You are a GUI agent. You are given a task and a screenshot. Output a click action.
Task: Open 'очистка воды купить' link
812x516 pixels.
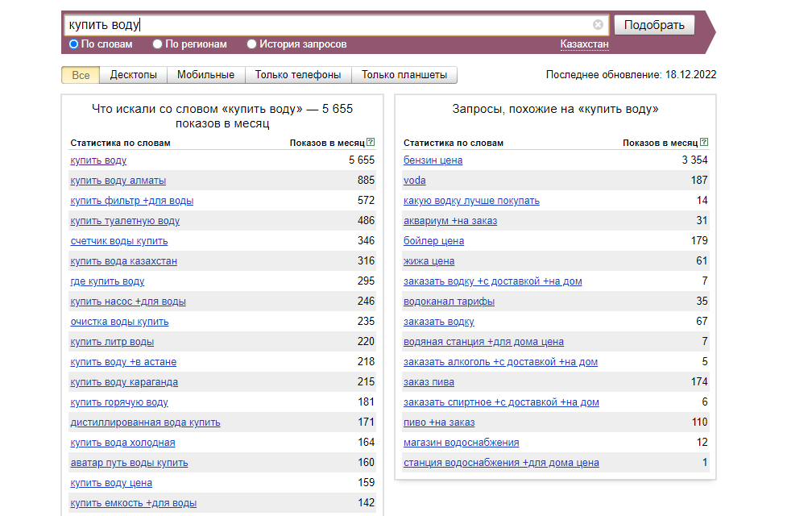[119, 322]
